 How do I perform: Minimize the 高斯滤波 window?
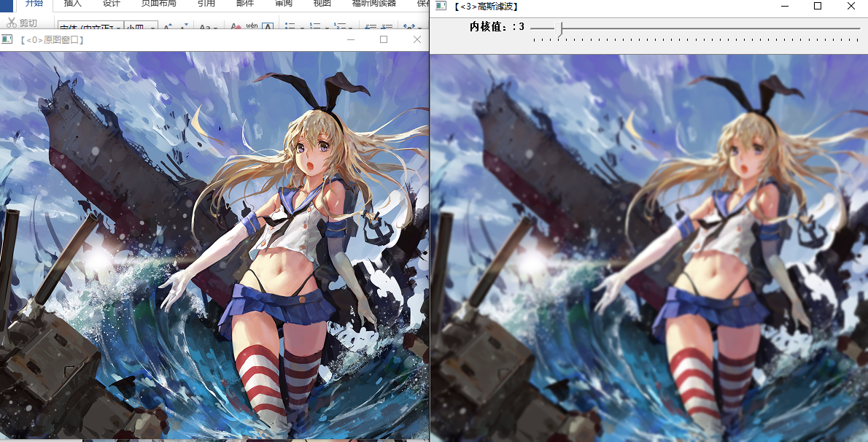coord(784,6)
